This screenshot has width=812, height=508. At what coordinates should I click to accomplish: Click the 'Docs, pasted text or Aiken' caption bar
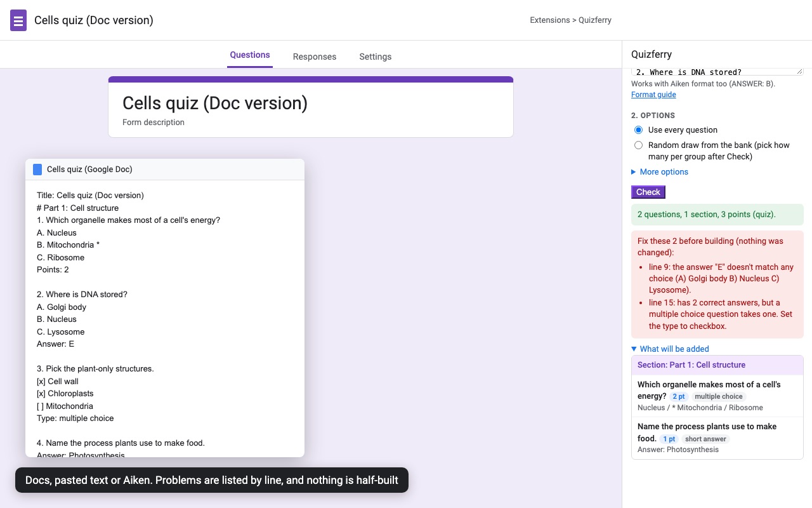coord(212,480)
